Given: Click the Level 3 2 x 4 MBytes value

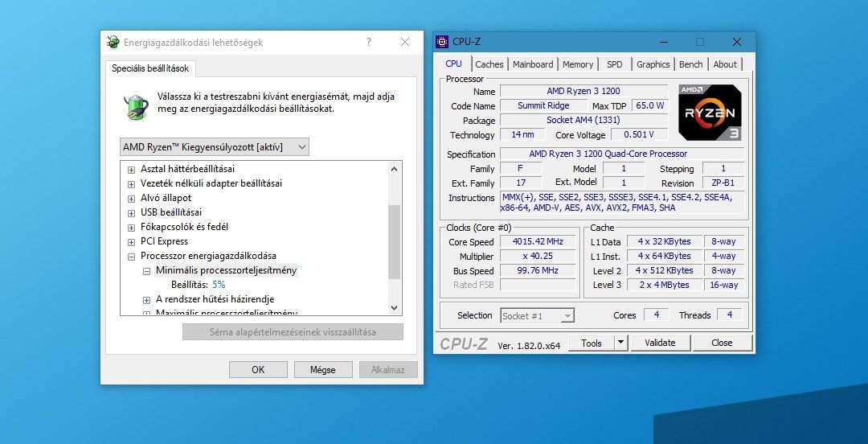Looking at the screenshot, I should (665, 285).
